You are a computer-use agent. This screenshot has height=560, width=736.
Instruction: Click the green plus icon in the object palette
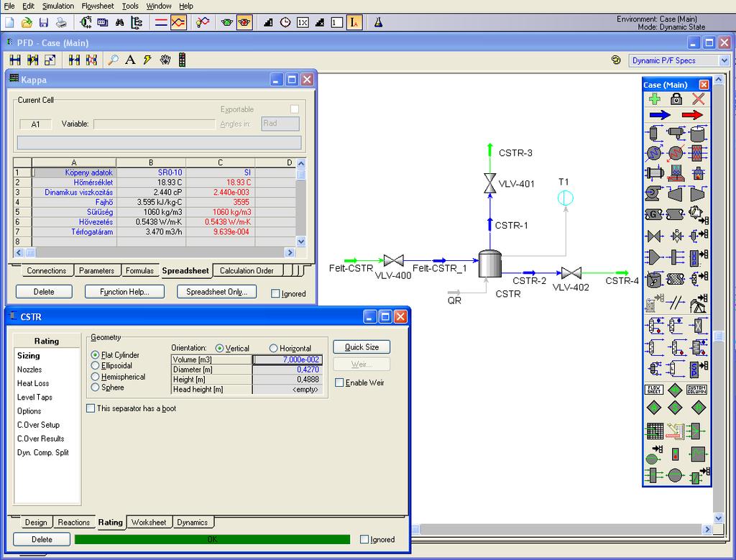point(654,98)
